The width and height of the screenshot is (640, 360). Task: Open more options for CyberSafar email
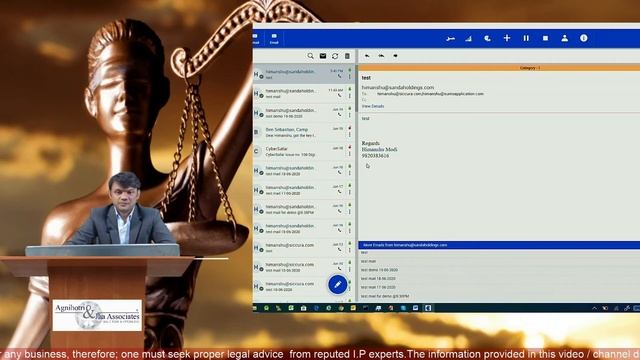349,154
